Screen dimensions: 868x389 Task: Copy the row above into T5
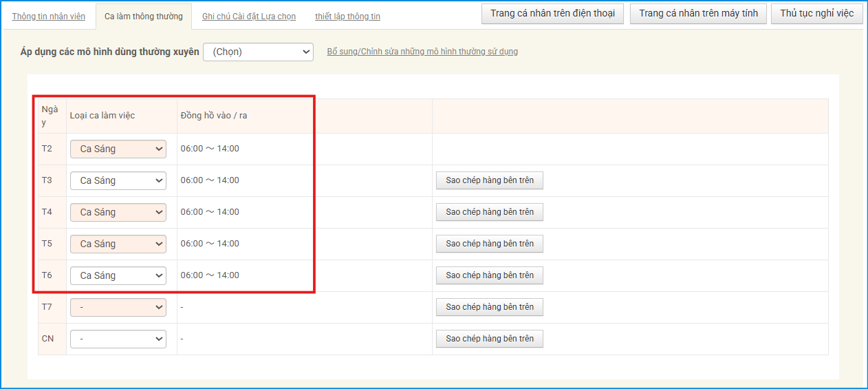[490, 244]
